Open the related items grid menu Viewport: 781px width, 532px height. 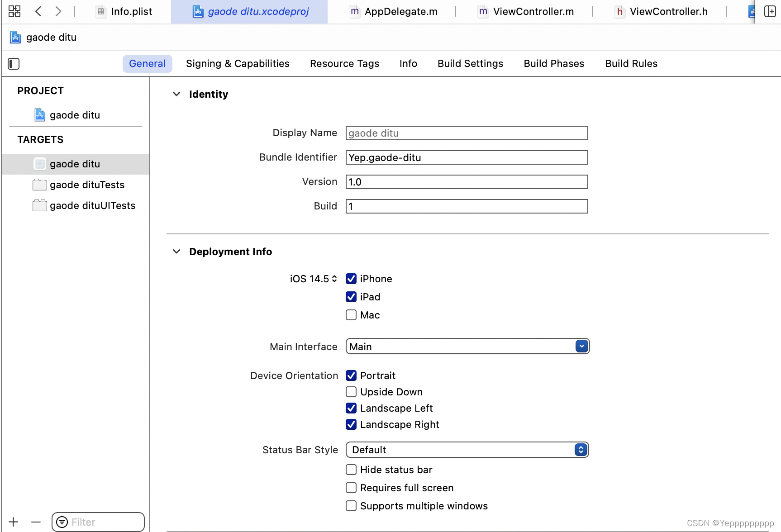coord(14,11)
